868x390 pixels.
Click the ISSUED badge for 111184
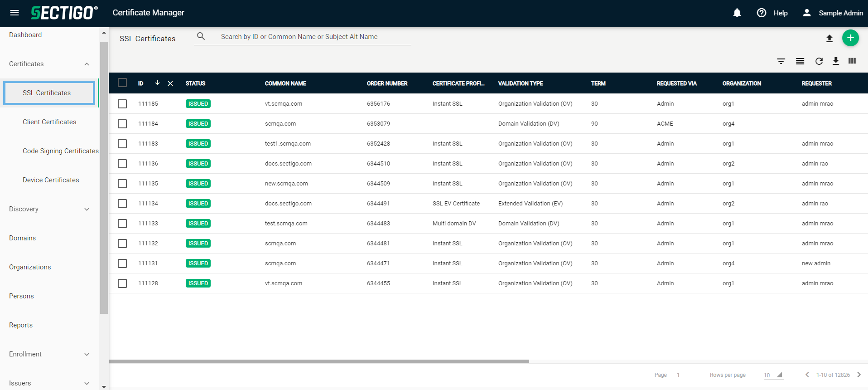click(198, 124)
